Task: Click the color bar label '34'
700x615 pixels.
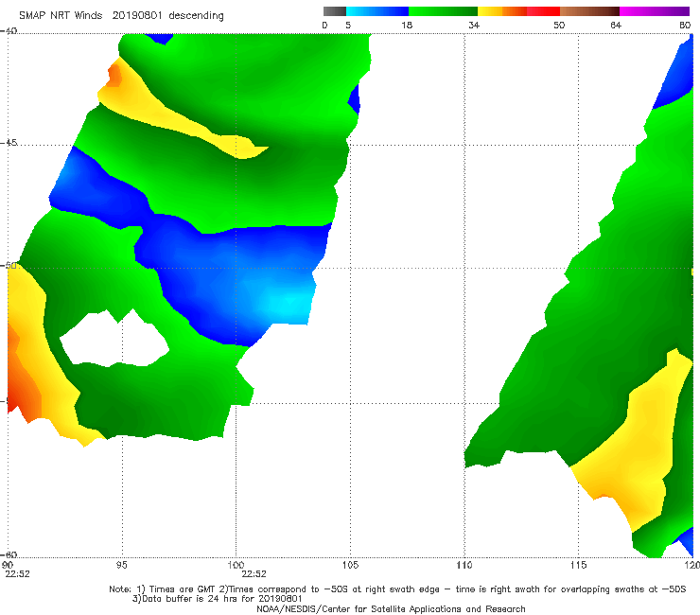Action: tap(474, 26)
